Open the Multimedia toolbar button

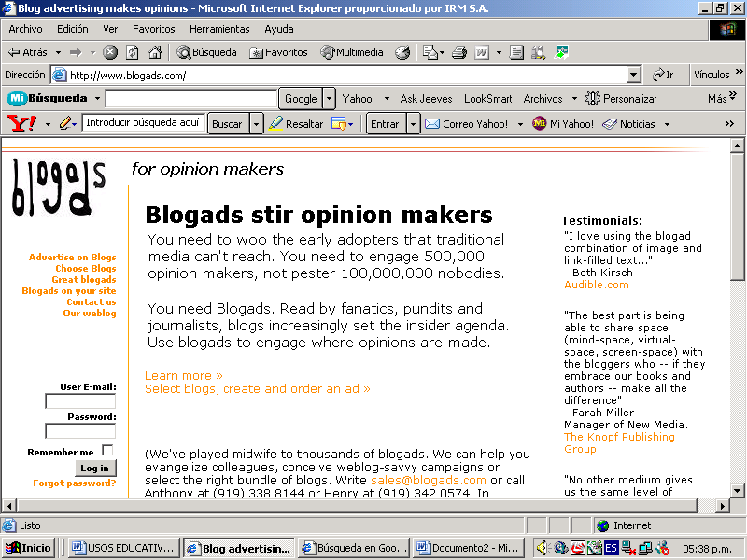point(352,52)
